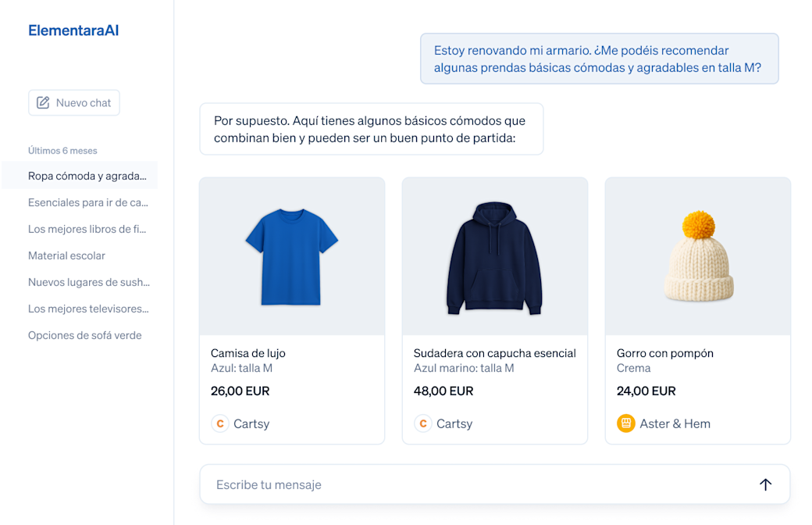View the blue t-shirt product image
This screenshot has height=525, width=812.
click(x=292, y=257)
